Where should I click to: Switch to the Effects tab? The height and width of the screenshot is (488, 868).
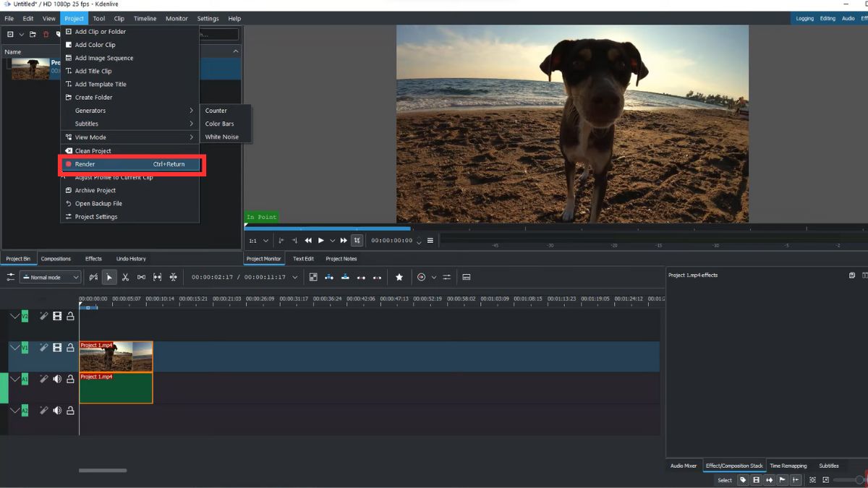point(93,259)
